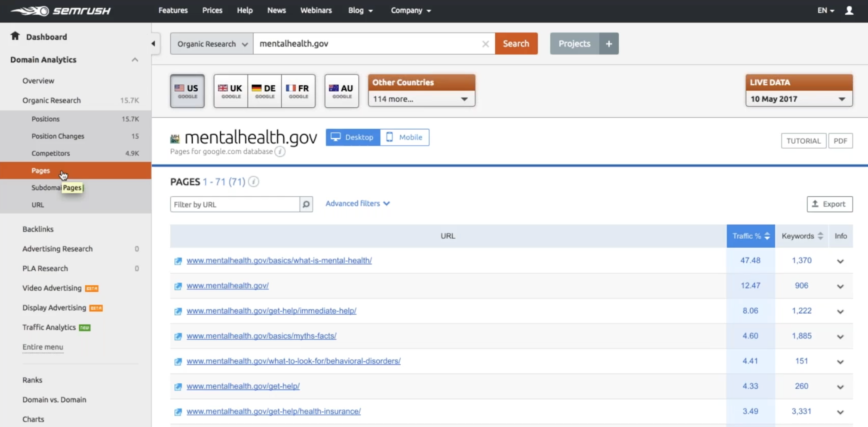Image resolution: width=868 pixels, height=427 pixels.
Task: Open external link icon for immediate-help row
Action: (178, 311)
